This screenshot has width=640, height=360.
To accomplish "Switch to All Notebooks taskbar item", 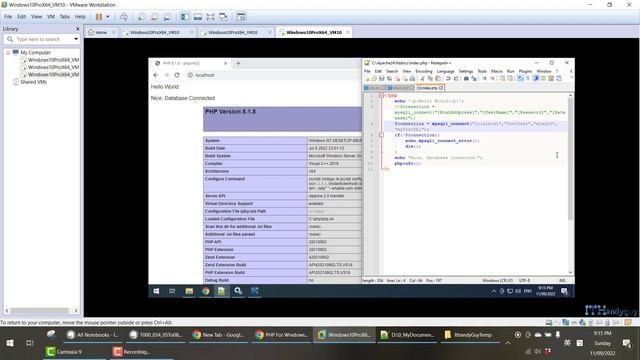I will click(93, 335).
